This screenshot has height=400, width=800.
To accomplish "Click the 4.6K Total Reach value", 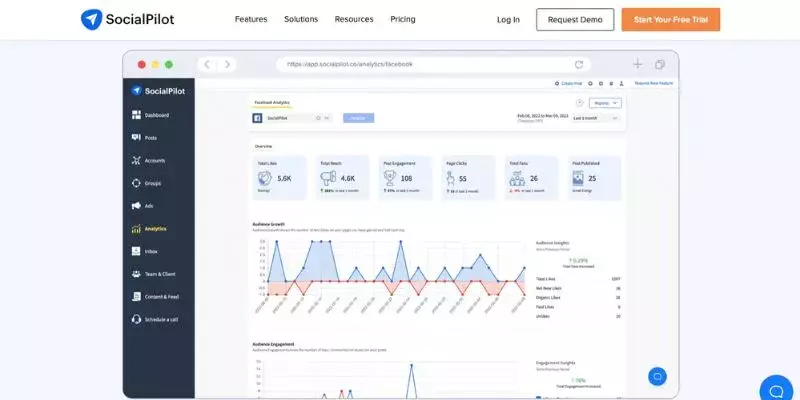I will click(347, 179).
